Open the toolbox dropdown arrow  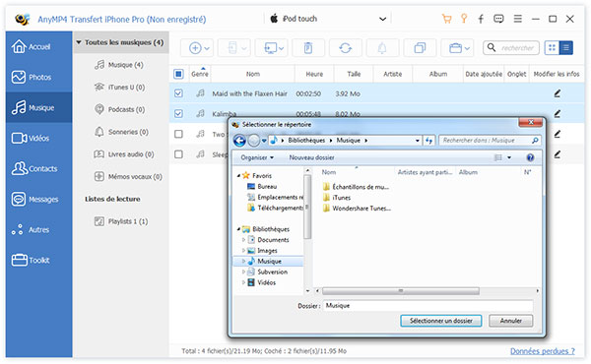(467, 48)
